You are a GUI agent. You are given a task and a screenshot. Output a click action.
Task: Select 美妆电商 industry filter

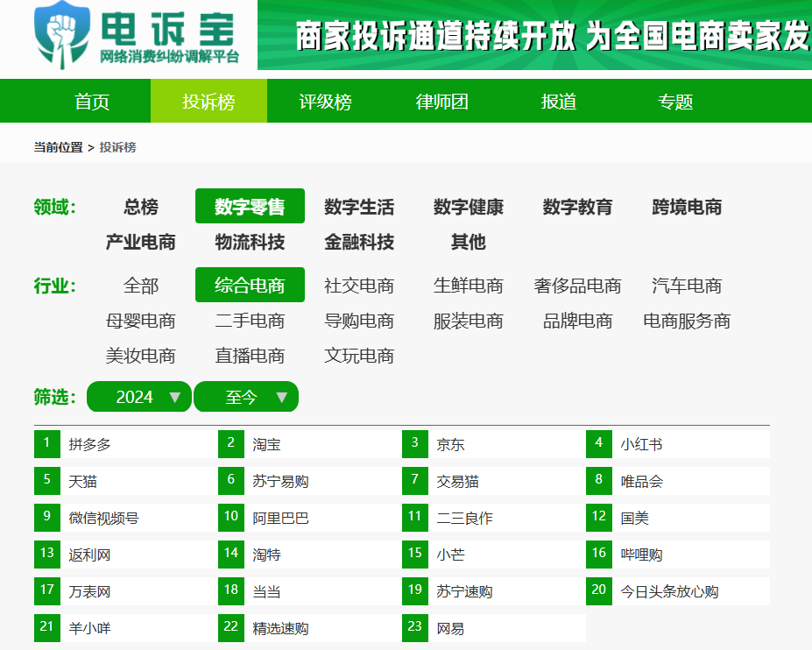pos(141,356)
